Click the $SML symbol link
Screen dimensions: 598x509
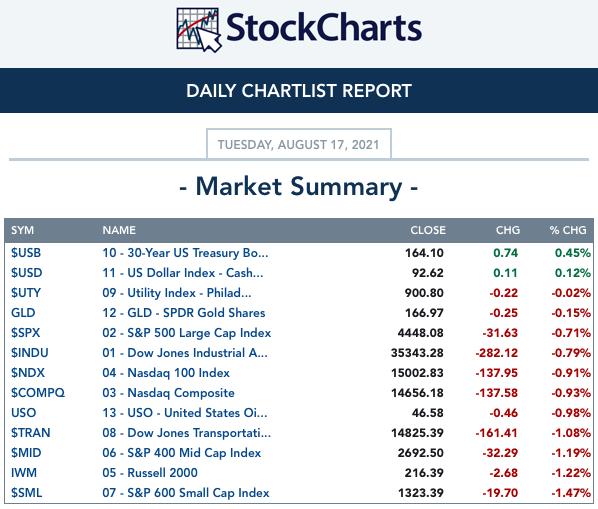[26, 493]
